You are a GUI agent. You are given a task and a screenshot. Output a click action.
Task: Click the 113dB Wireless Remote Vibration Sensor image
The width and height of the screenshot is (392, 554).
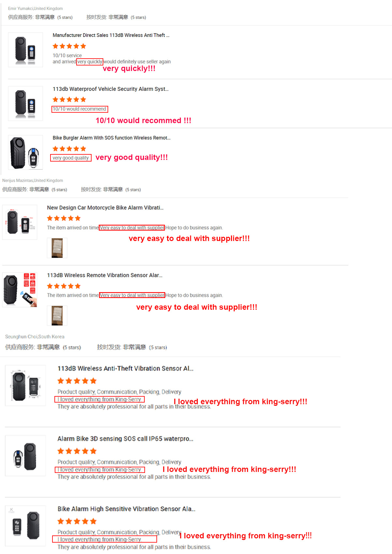(20, 290)
